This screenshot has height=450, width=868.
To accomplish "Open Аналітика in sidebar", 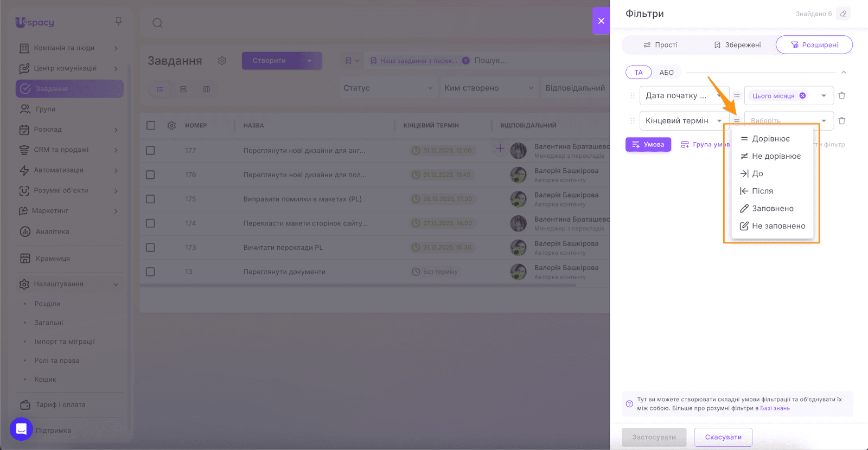I will 52,232.
